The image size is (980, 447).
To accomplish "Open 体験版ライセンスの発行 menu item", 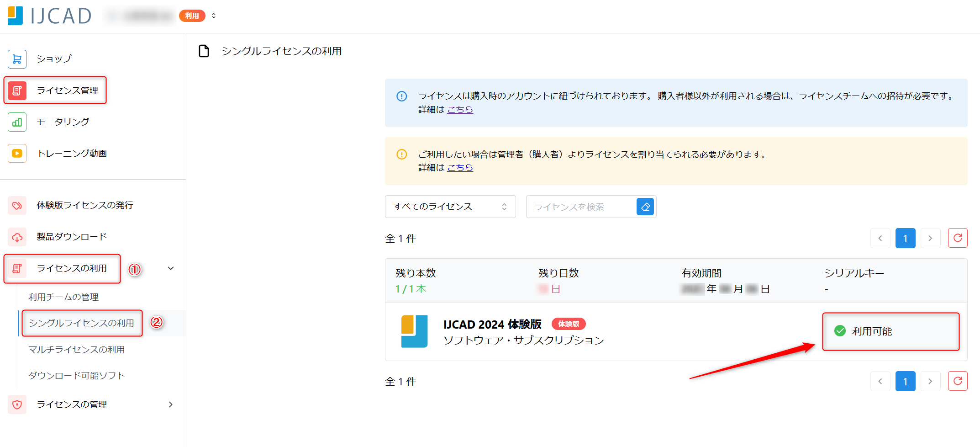I will [85, 205].
